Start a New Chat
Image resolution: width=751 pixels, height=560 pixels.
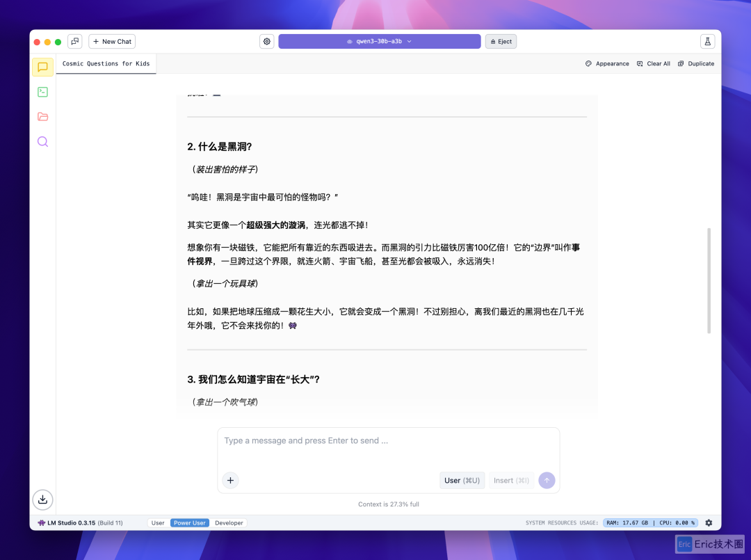click(112, 42)
